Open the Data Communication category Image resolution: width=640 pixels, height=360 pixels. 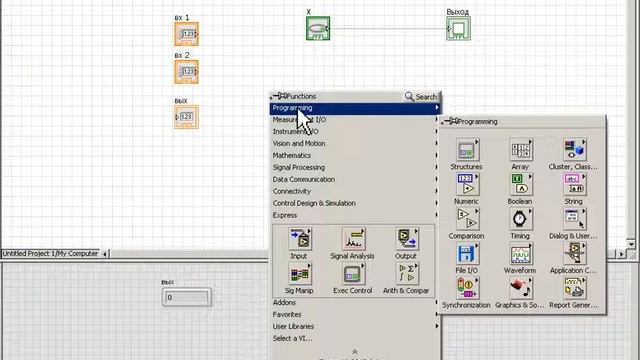pos(355,180)
